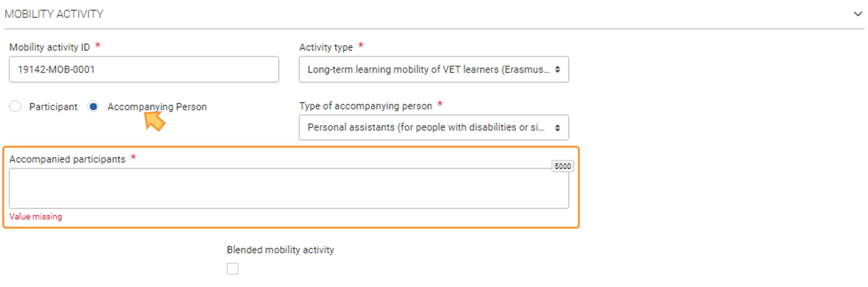Image resolution: width=868 pixels, height=287 pixels.
Task: Click the Activity type dropdown arrows icon
Action: 558,69
